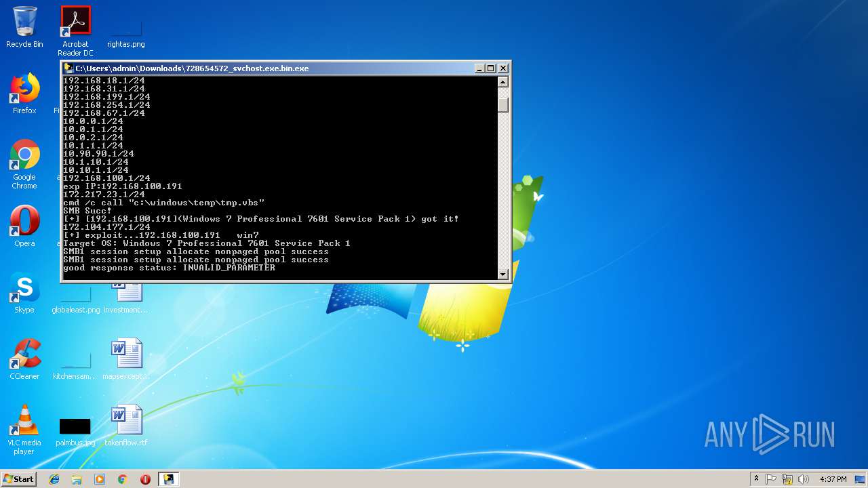This screenshot has width=868, height=488.
Task: Click the 4:37 PM clock
Action: pos(833,479)
